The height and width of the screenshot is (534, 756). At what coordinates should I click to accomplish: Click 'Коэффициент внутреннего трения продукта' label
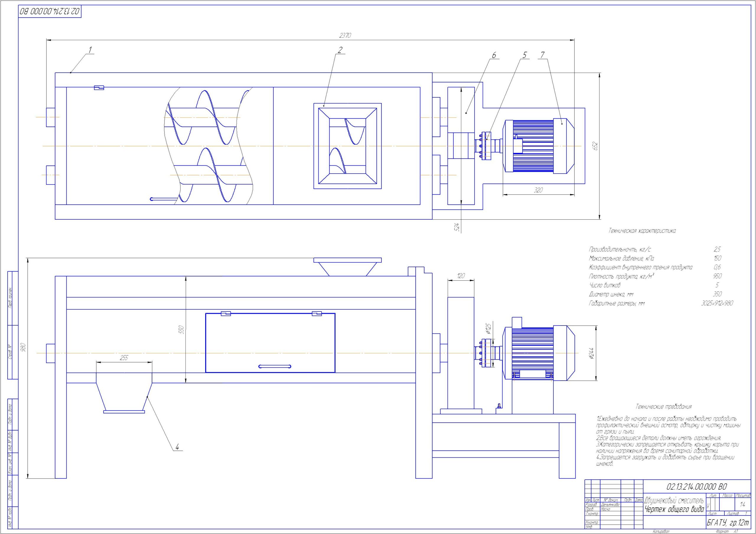coord(641,267)
